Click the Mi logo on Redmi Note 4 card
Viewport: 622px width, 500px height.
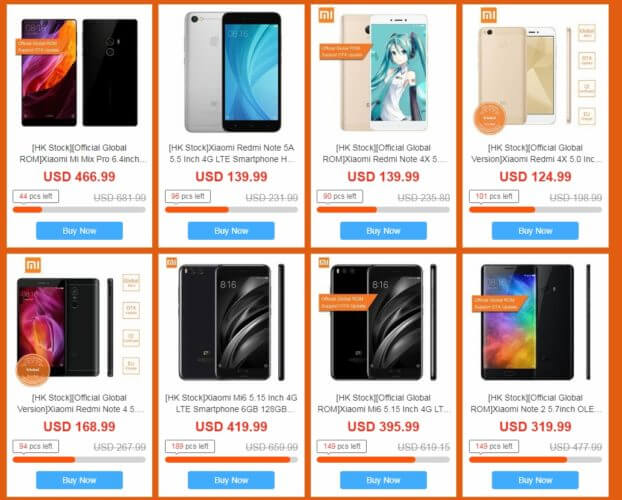(x=33, y=265)
